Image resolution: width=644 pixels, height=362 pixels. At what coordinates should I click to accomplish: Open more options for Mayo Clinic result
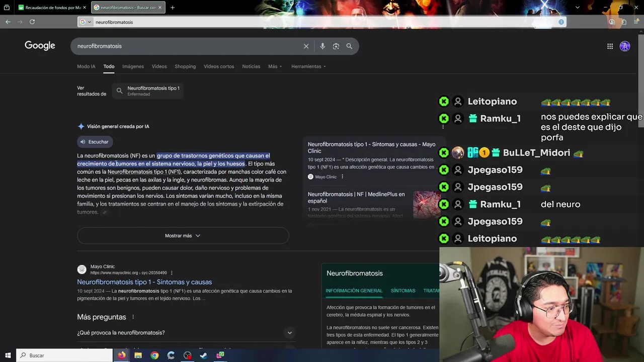point(172,273)
